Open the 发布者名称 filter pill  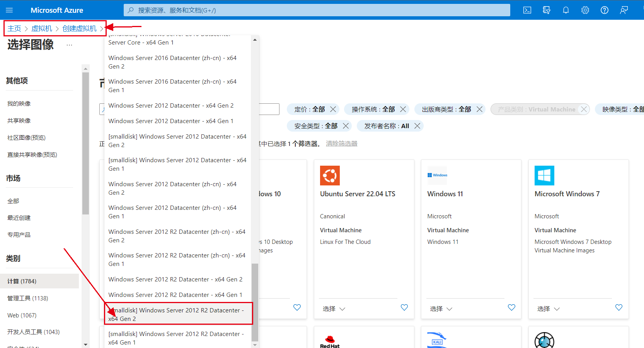pos(387,126)
